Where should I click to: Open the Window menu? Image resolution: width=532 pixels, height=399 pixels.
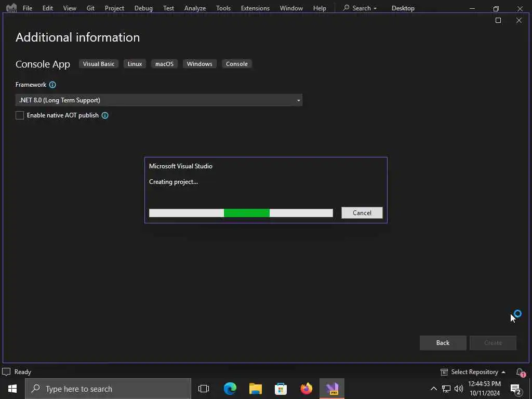(x=291, y=8)
